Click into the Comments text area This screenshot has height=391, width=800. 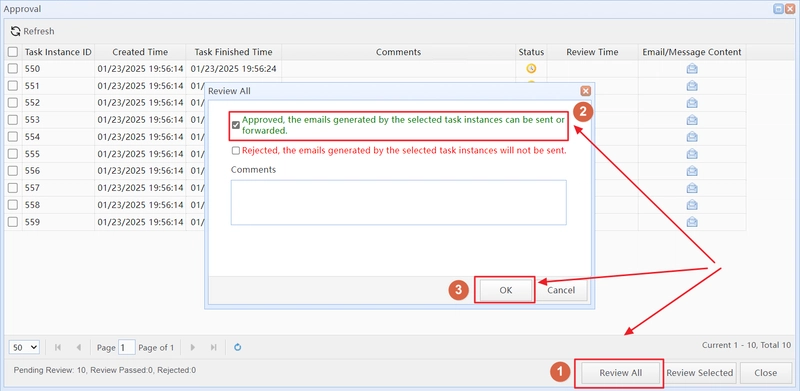coord(398,202)
